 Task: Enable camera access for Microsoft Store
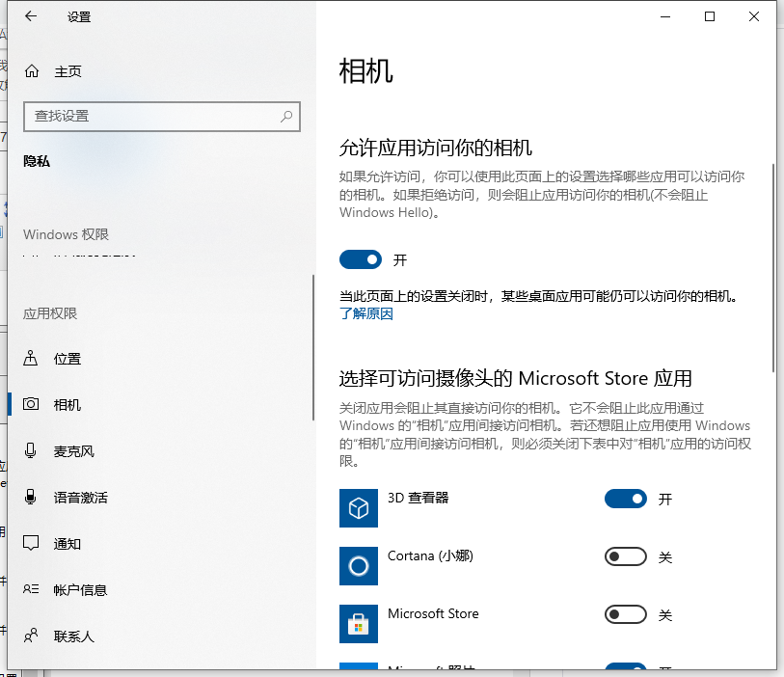point(625,614)
